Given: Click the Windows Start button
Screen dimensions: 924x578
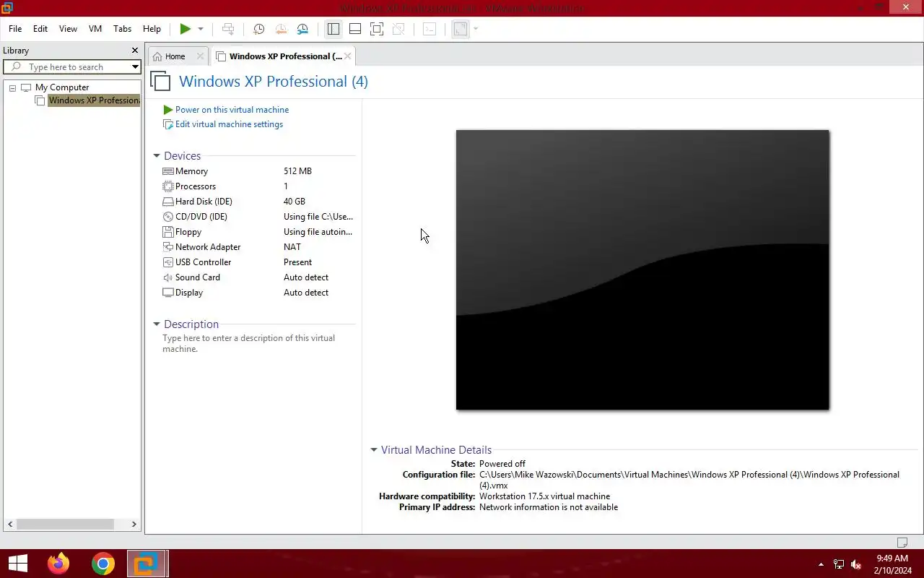Looking at the screenshot, I should tap(17, 564).
